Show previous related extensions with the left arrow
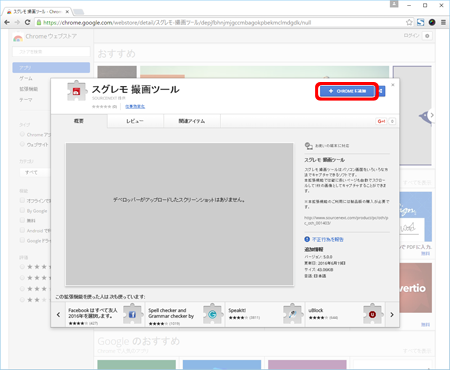Screen dimensions: 450x370 coord(58,315)
